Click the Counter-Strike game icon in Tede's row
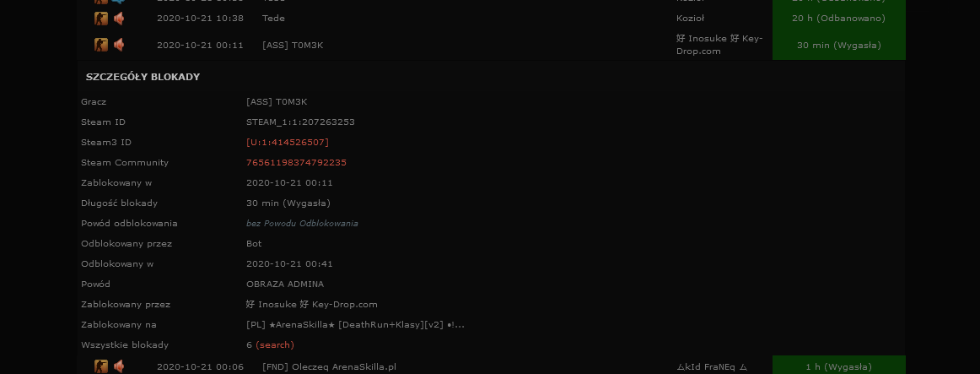The width and height of the screenshot is (980, 374). click(x=100, y=18)
